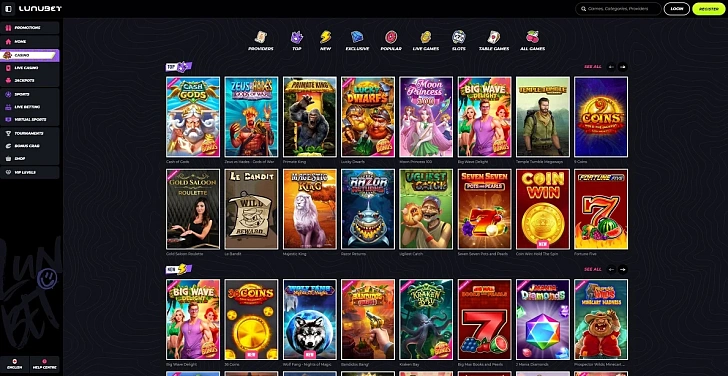This screenshot has height=376, width=728.
Task: Open Live Casino in the sidebar
Action: [30, 68]
